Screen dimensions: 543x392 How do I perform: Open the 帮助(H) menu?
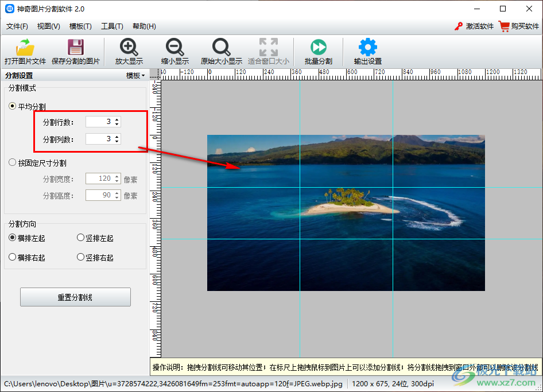[144, 26]
